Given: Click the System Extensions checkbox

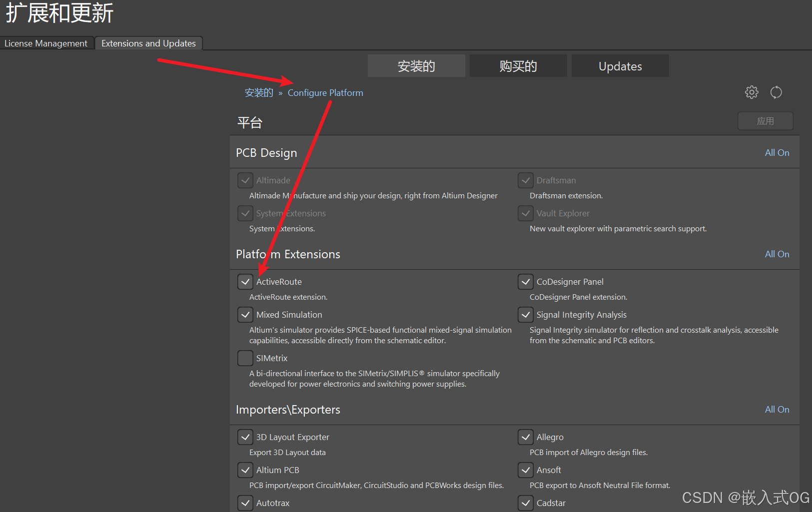Looking at the screenshot, I should coord(245,213).
